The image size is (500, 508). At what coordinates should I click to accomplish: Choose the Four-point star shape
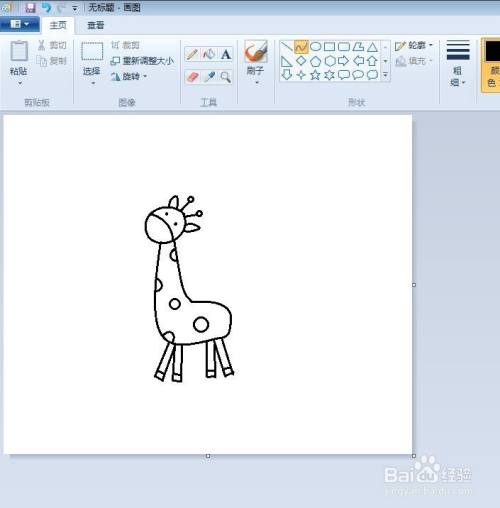pos(301,75)
